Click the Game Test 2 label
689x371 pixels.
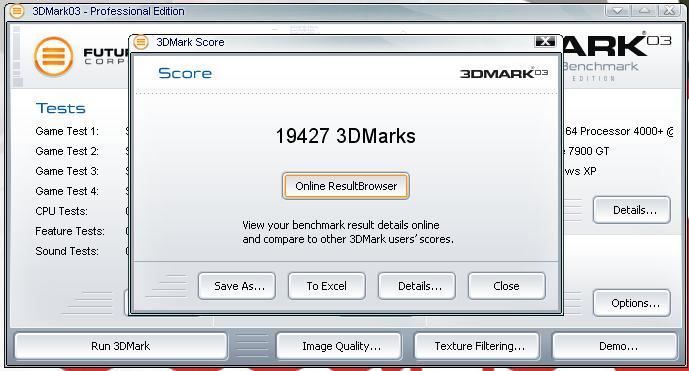[x=67, y=151]
